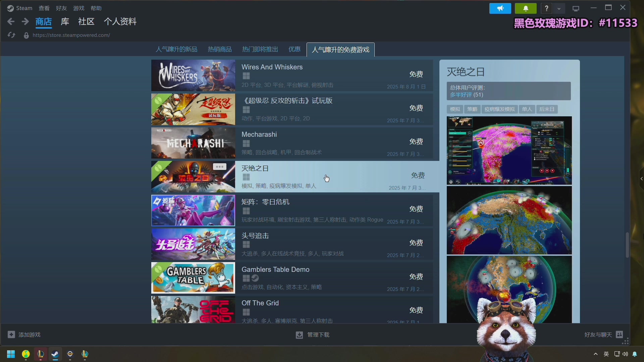Go back with the back arrow
This screenshot has width=644, height=362.
pyautogui.click(x=11, y=22)
